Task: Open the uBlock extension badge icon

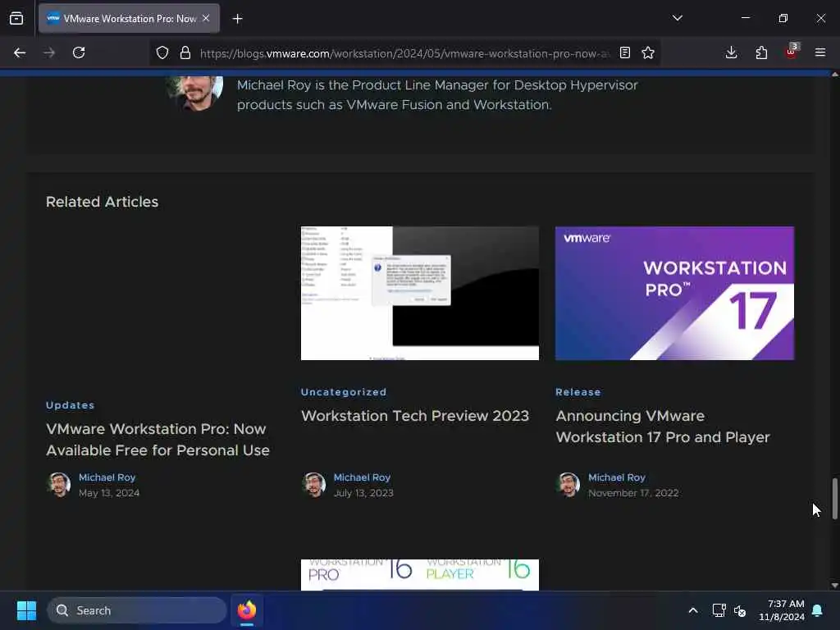Action: (792, 52)
